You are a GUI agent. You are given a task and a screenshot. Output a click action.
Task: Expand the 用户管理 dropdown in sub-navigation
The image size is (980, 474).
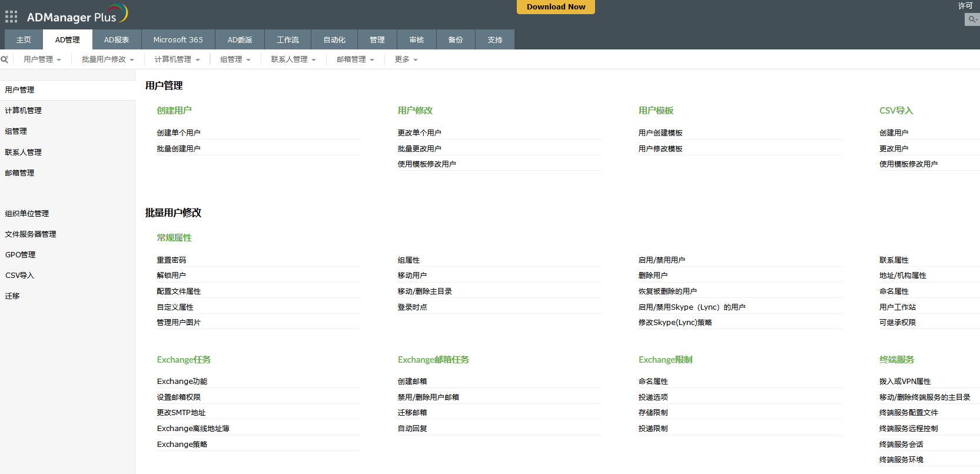click(x=42, y=59)
